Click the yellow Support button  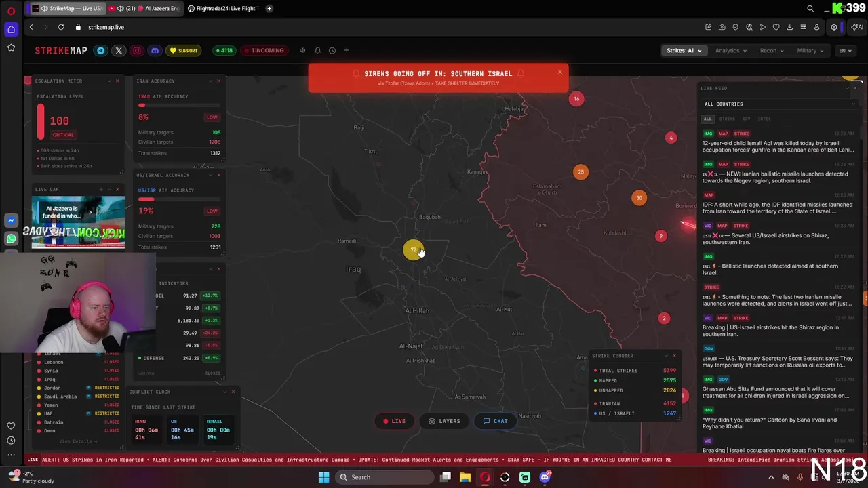pos(184,50)
